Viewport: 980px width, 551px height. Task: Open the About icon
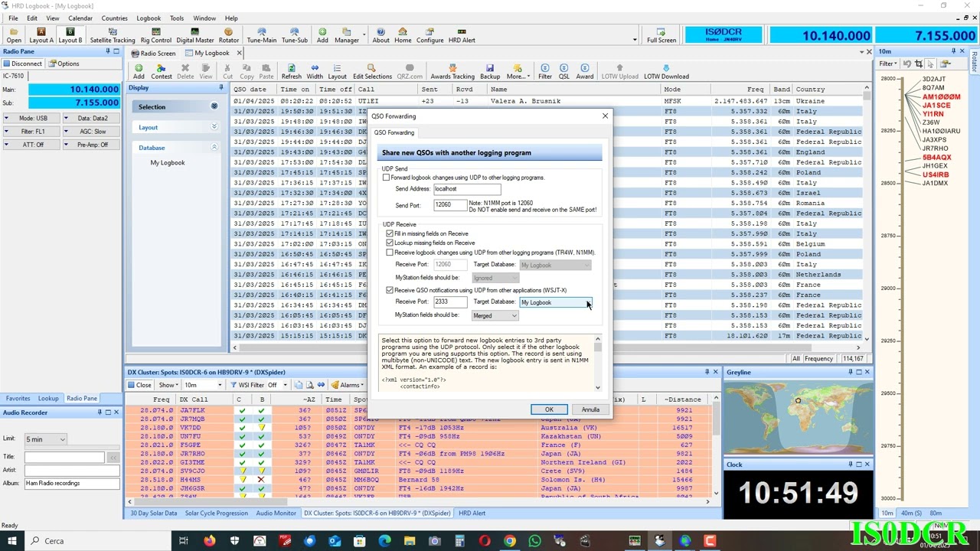(x=381, y=35)
